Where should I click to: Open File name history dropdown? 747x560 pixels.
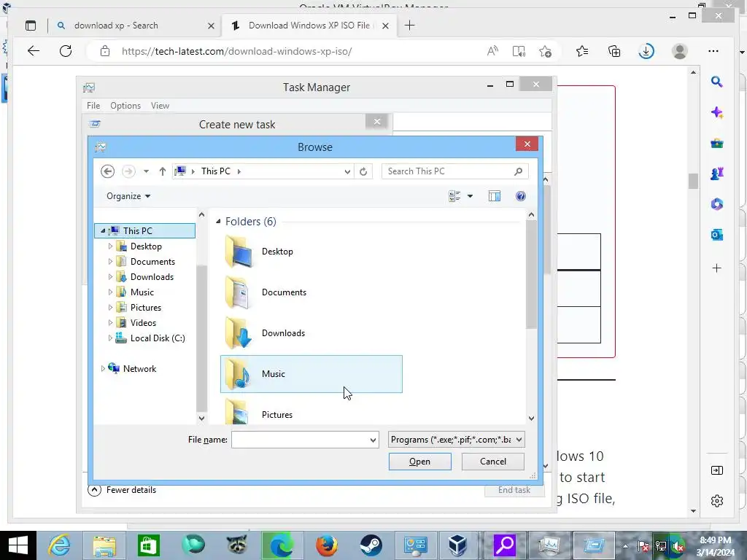click(x=373, y=440)
